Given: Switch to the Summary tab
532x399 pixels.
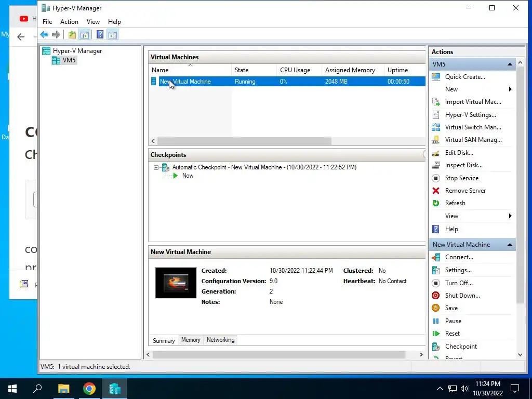Looking at the screenshot, I should click(164, 341).
